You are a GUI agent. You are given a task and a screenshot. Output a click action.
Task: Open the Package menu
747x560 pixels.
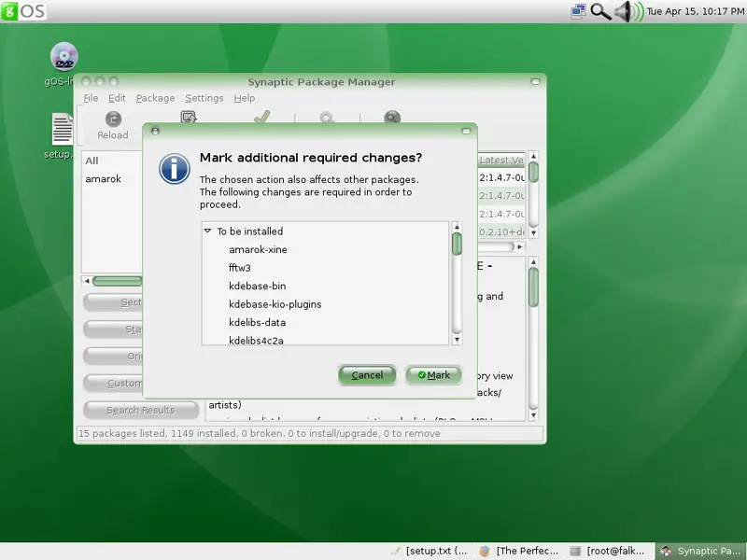pyautogui.click(x=155, y=98)
